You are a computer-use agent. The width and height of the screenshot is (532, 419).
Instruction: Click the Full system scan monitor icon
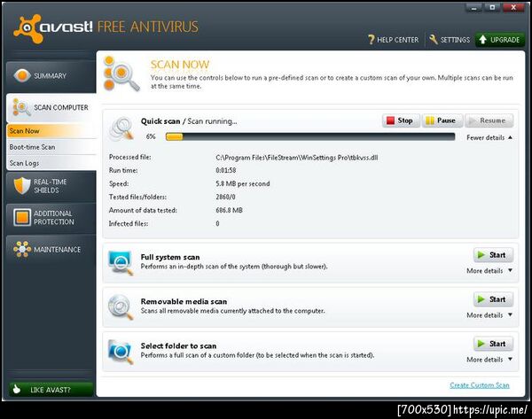click(x=121, y=263)
